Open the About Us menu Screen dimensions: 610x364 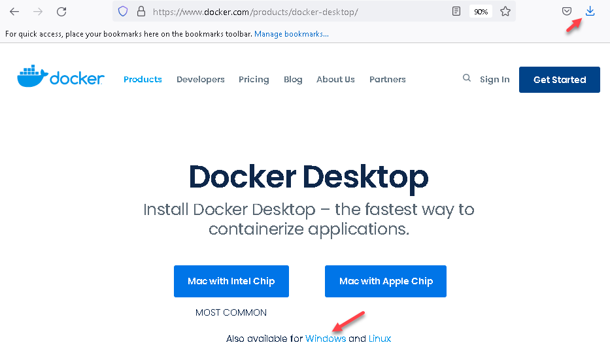coord(335,79)
